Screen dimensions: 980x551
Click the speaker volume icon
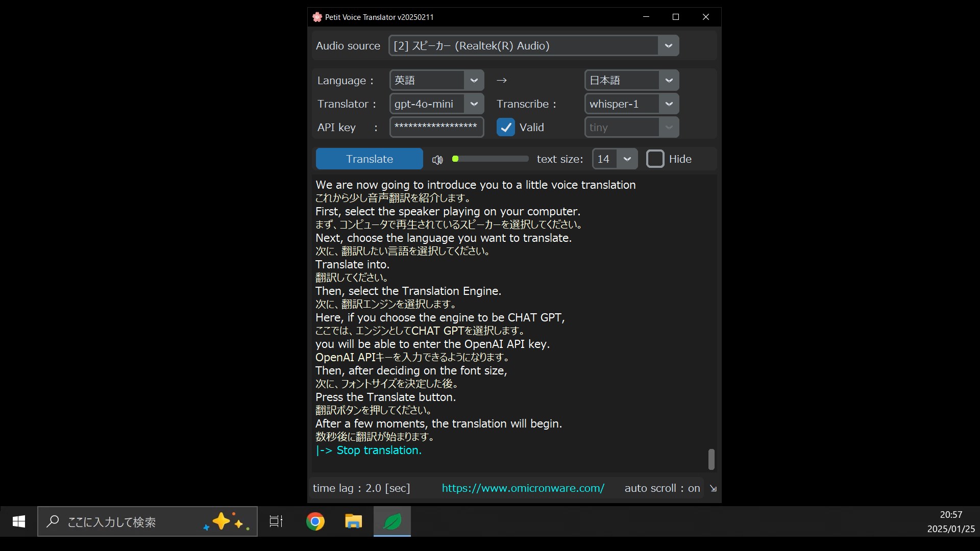437,160
